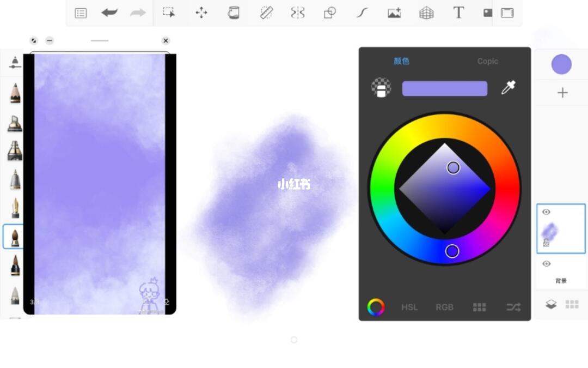Viewport: 588px width, 368px height.
Task: Open the main menu list
Action: tap(81, 13)
